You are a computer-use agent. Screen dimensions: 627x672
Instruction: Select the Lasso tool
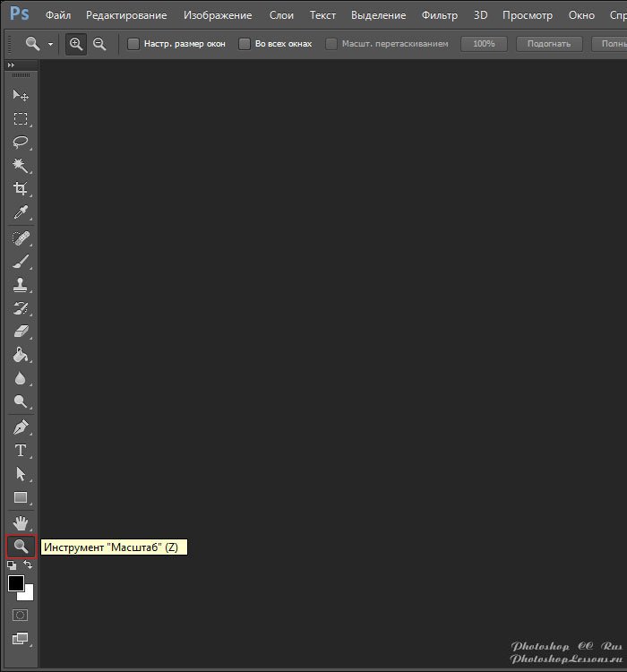[21, 142]
